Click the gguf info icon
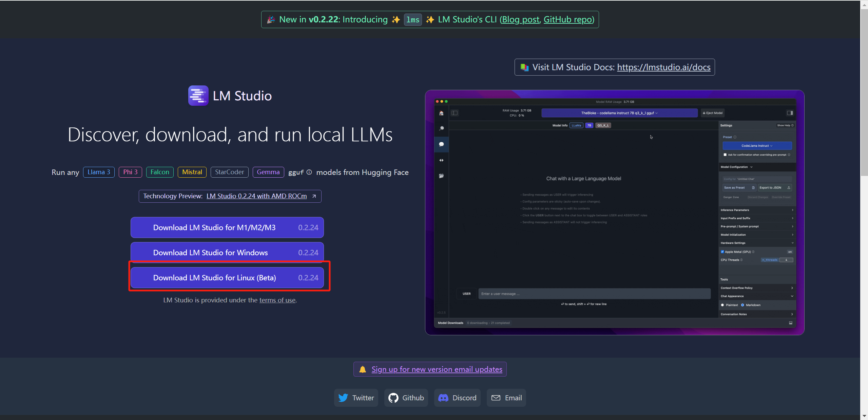 tap(309, 172)
